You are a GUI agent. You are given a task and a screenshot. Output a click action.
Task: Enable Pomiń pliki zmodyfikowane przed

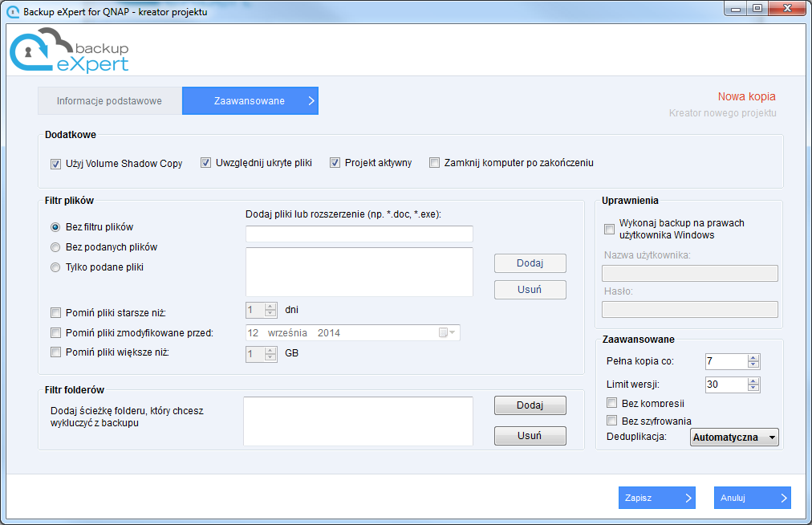click(x=55, y=332)
